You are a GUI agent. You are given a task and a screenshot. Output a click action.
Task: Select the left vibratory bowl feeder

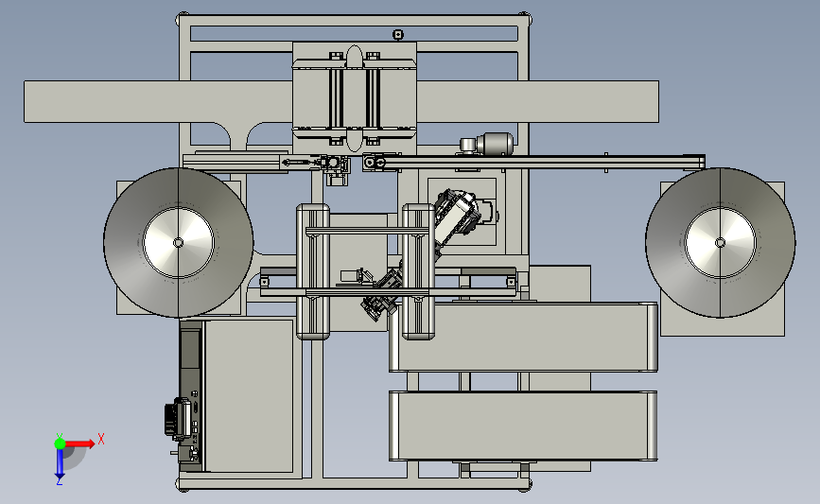[179, 243]
